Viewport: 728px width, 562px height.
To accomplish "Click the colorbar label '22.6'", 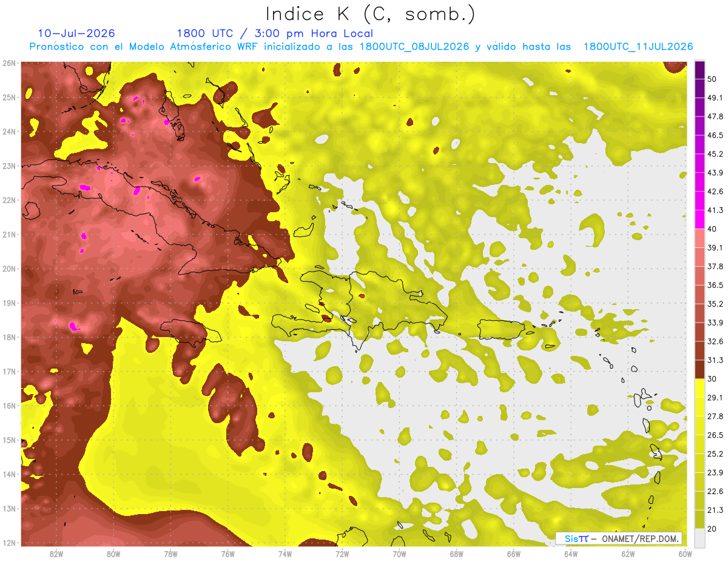I will pos(715,491).
